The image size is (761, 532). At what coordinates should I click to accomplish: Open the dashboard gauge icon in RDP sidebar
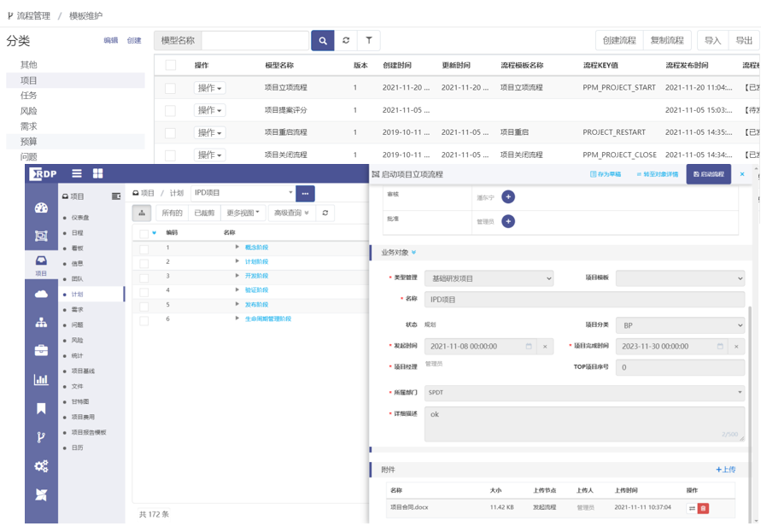41,208
